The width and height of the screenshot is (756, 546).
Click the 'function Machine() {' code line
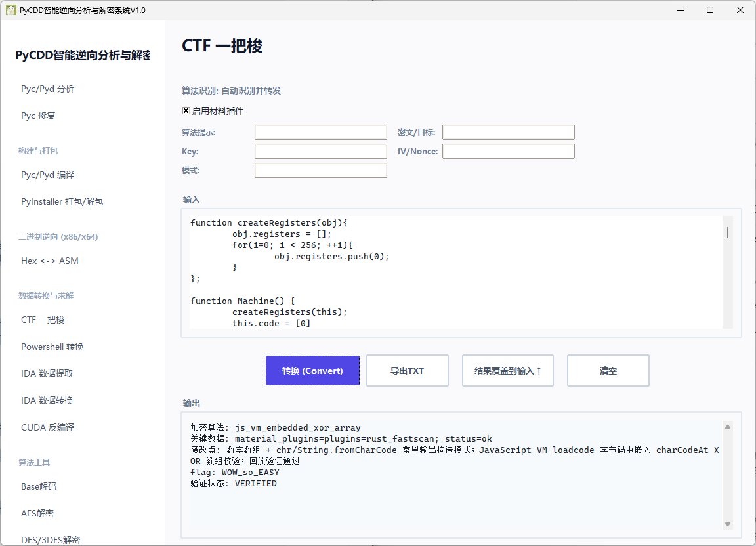(x=243, y=301)
